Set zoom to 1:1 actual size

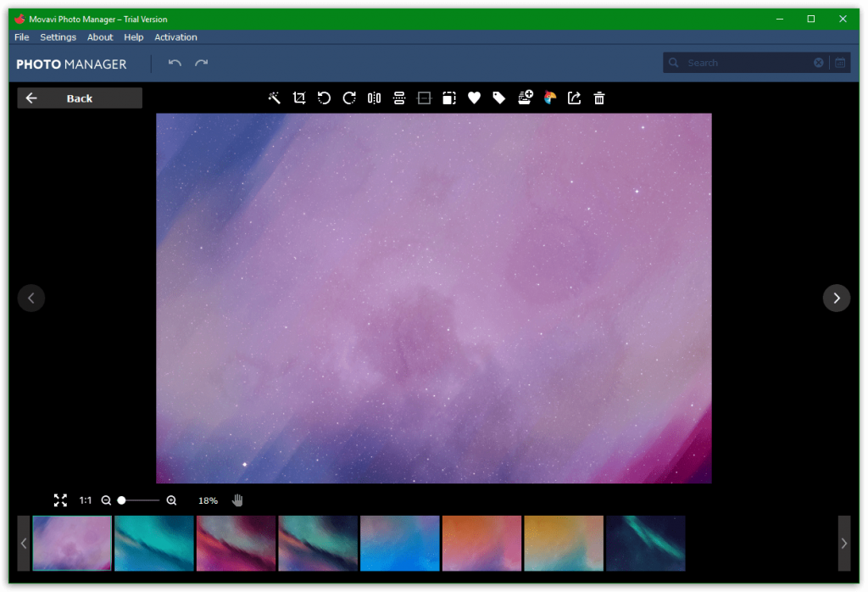(86, 500)
